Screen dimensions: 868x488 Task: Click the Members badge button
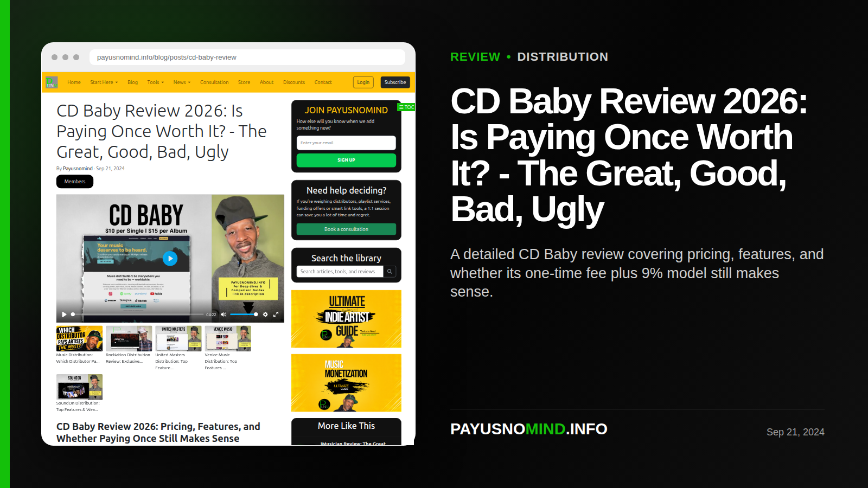pyautogui.click(x=75, y=182)
